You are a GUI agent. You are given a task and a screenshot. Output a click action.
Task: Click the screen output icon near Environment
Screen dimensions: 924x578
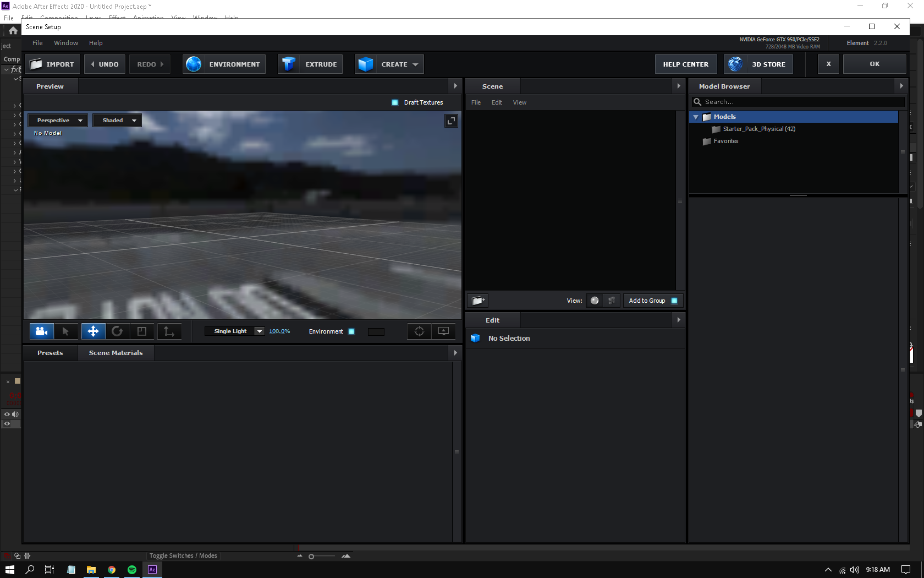443,331
